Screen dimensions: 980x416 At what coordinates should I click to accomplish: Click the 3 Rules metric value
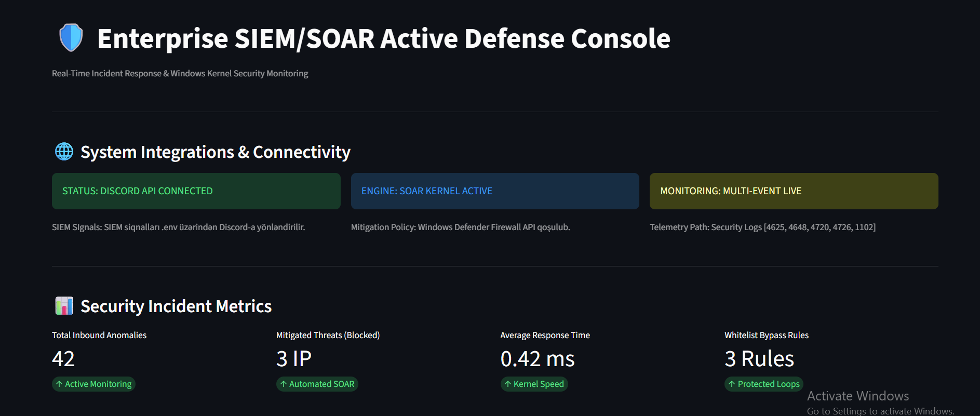tap(759, 359)
